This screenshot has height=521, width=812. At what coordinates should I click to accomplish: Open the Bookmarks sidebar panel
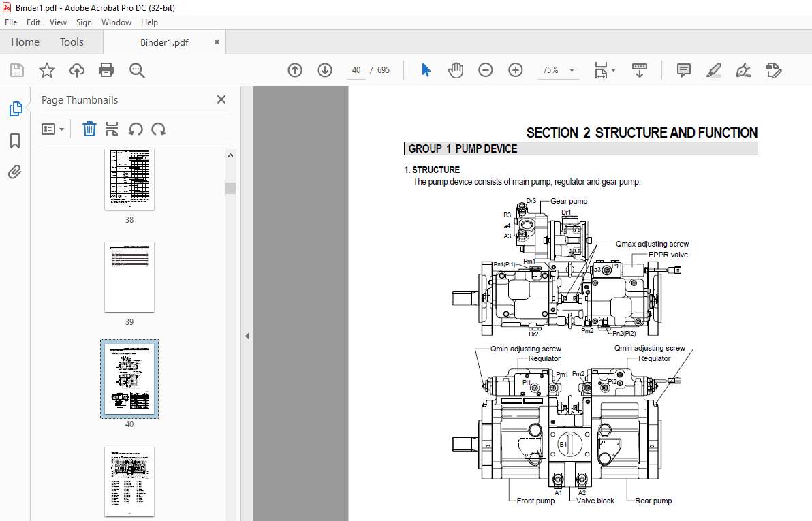tap(15, 140)
